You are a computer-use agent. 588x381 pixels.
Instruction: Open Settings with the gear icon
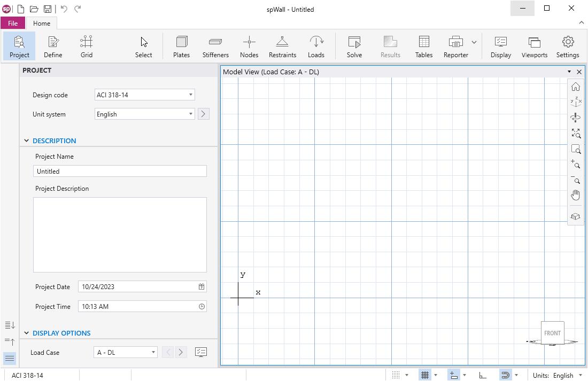click(568, 46)
